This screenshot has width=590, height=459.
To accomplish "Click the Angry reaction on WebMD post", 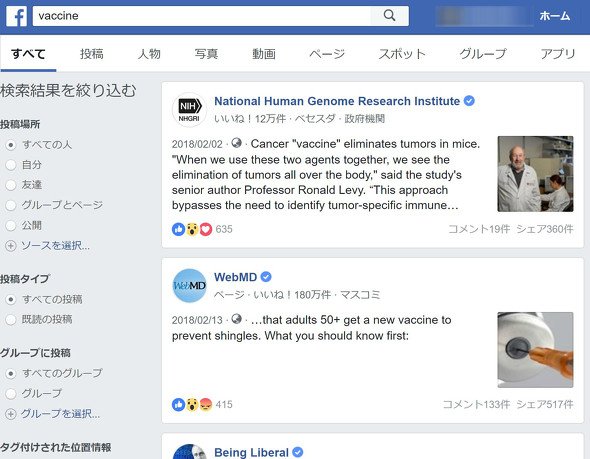I will click(x=206, y=405).
